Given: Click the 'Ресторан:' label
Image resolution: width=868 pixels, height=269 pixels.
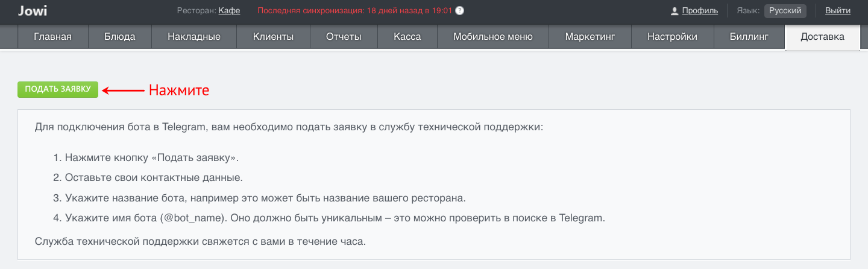Looking at the screenshot, I should (197, 11).
